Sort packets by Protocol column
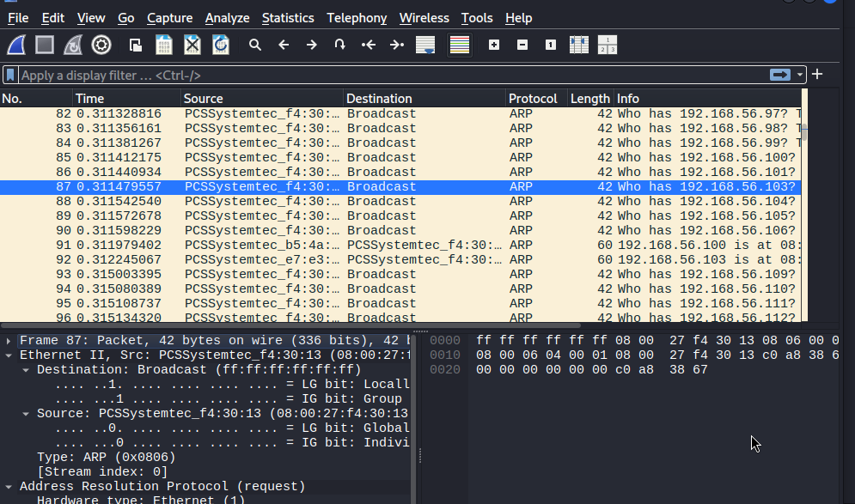 coord(536,99)
